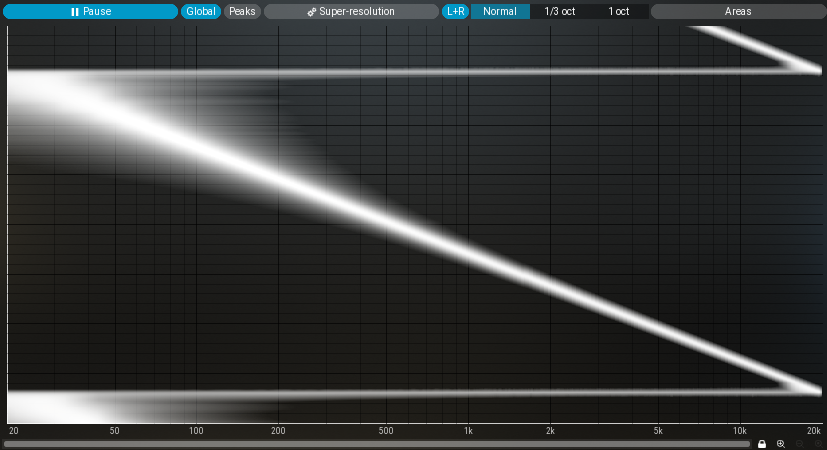Select Normal smoothing mode
The width and height of the screenshot is (827, 450).
(500, 11)
